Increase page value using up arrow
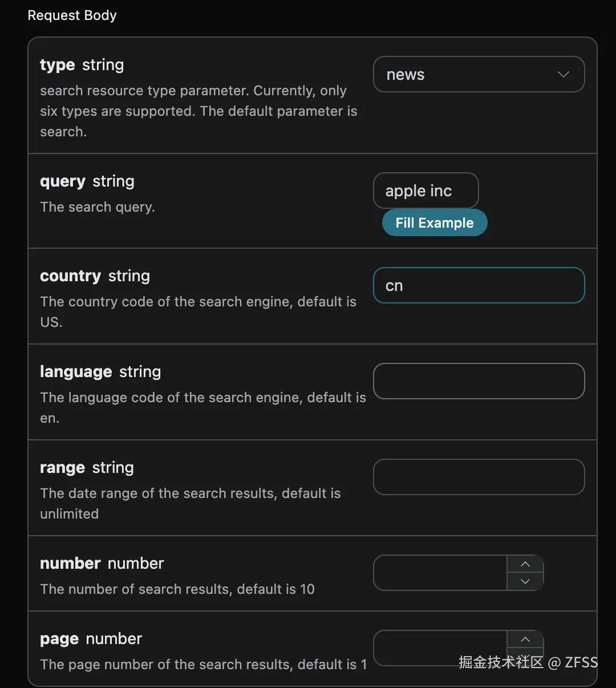616x688 pixels. (525, 640)
